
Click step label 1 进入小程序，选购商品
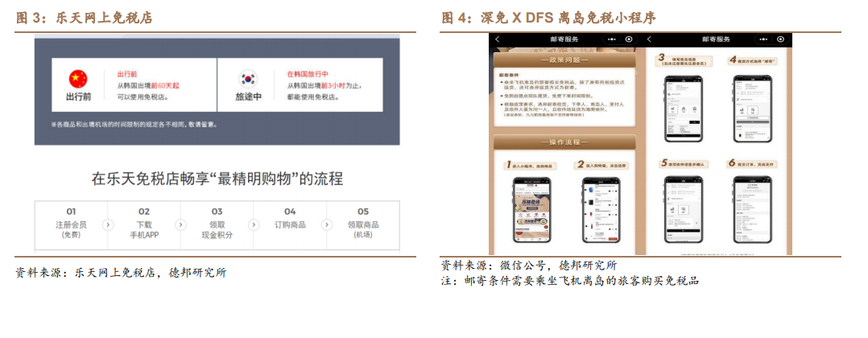pos(531,166)
